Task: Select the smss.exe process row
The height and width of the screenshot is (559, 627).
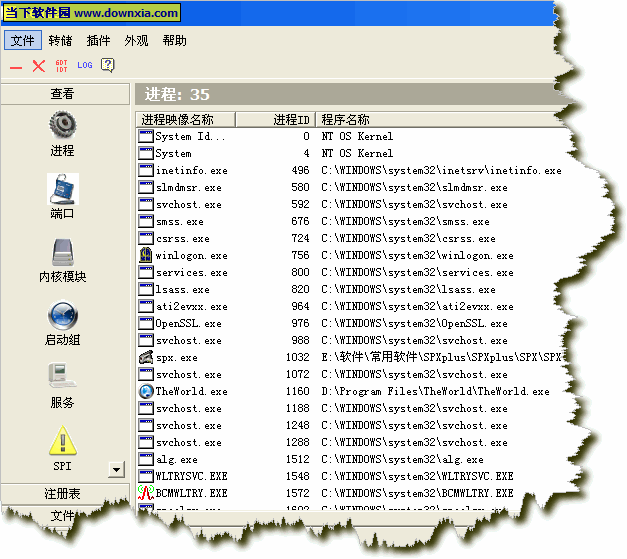Action: click(350, 221)
